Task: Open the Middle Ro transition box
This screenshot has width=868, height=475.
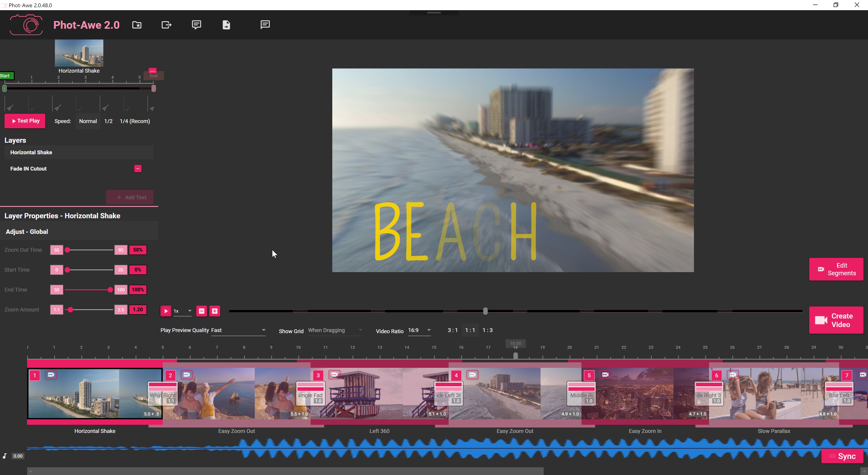Action: pos(581,393)
